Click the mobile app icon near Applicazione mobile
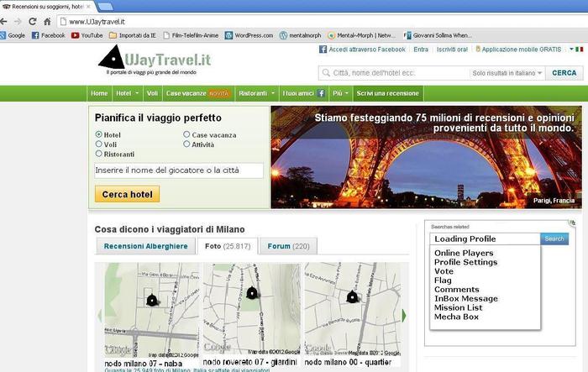The width and height of the screenshot is (588, 372). (478, 50)
